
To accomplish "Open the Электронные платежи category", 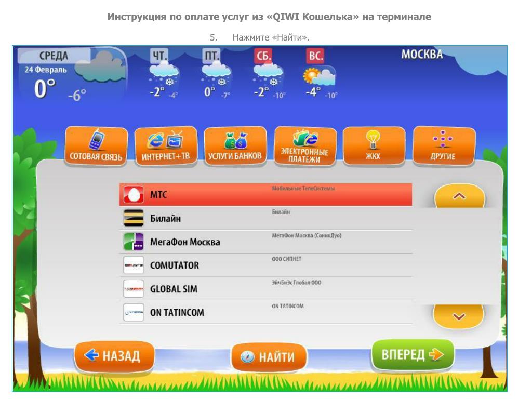I will [304, 146].
